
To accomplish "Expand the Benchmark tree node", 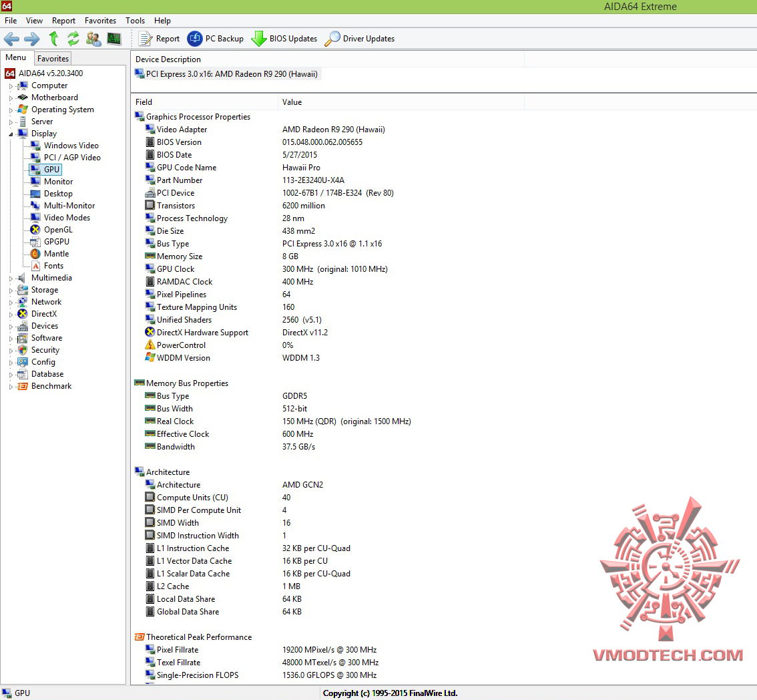I will point(11,387).
